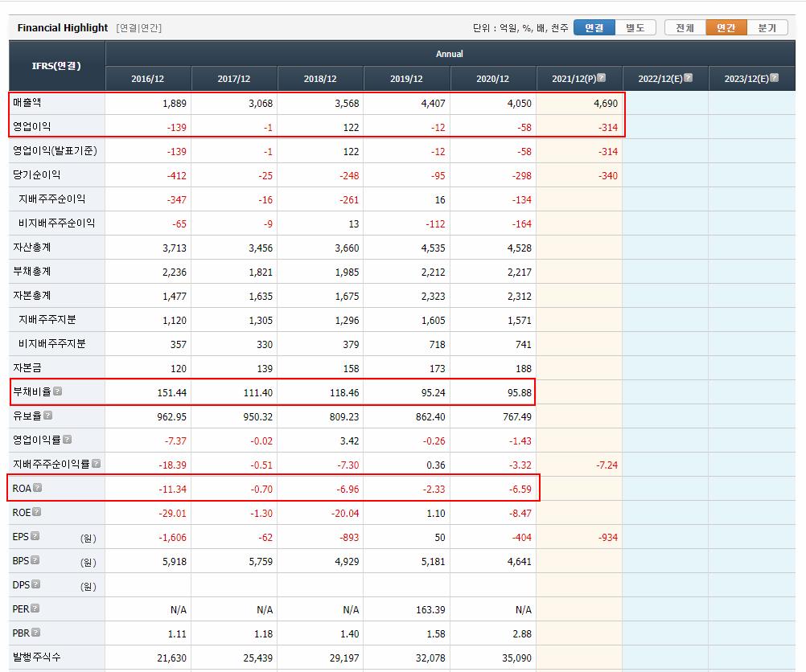Screen dimensions: 806x672
Task: Switch to 연결 consolidated view
Action: 594,28
